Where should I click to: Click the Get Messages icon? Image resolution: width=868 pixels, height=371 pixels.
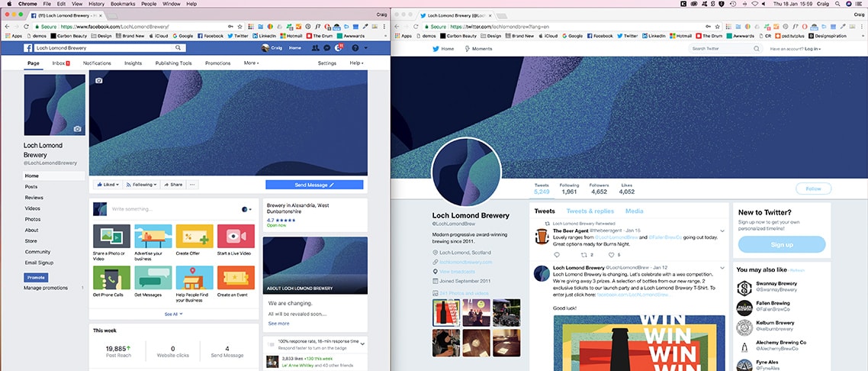(x=153, y=277)
